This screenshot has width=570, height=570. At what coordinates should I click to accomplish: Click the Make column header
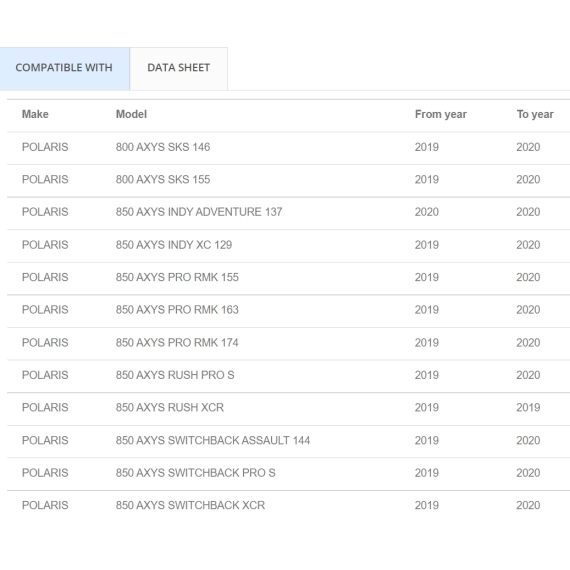pyautogui.click(x=35, y=114)
